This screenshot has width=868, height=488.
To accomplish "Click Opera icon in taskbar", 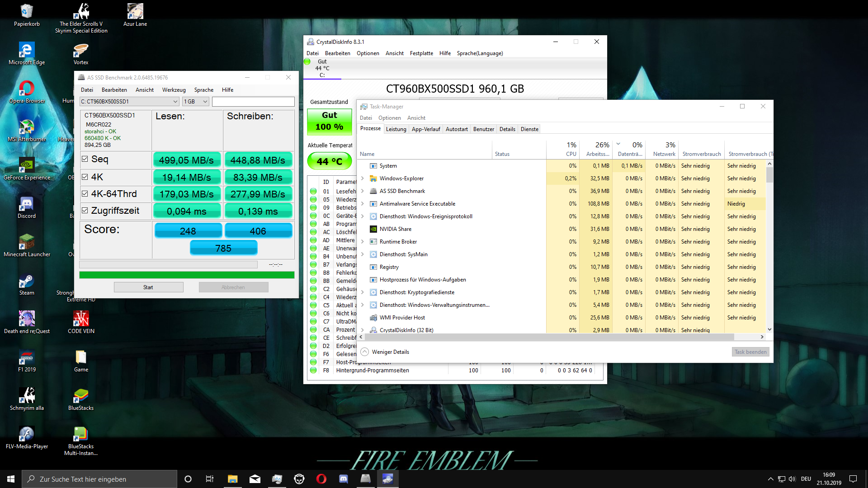I will pos(321,479).
